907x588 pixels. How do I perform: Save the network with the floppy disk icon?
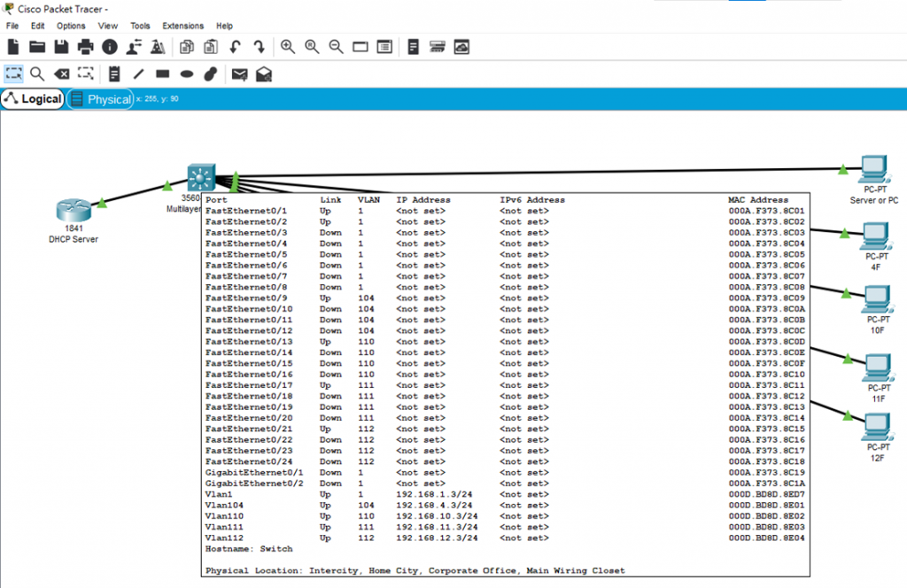click(x=61, y=47)
